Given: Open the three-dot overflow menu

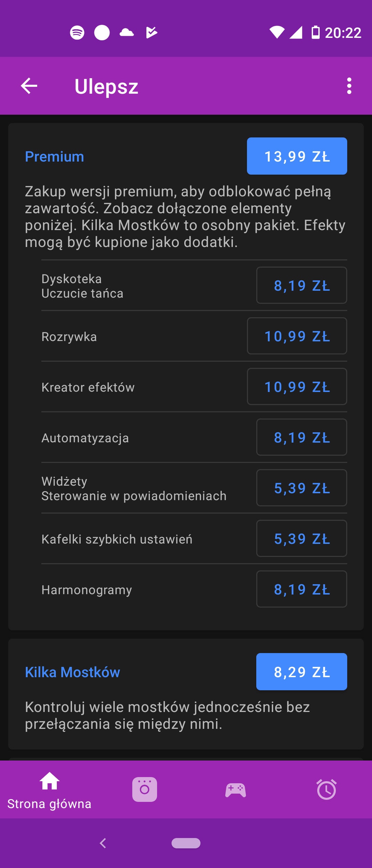Looking at the screenshot, I should 349,86.
